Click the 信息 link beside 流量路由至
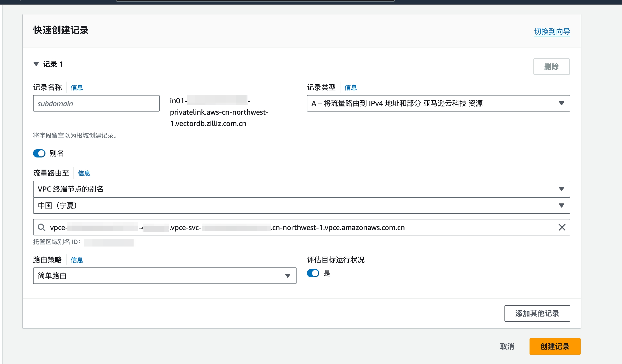622x364 pixels. pyautogui.click(x=84, y=173)
